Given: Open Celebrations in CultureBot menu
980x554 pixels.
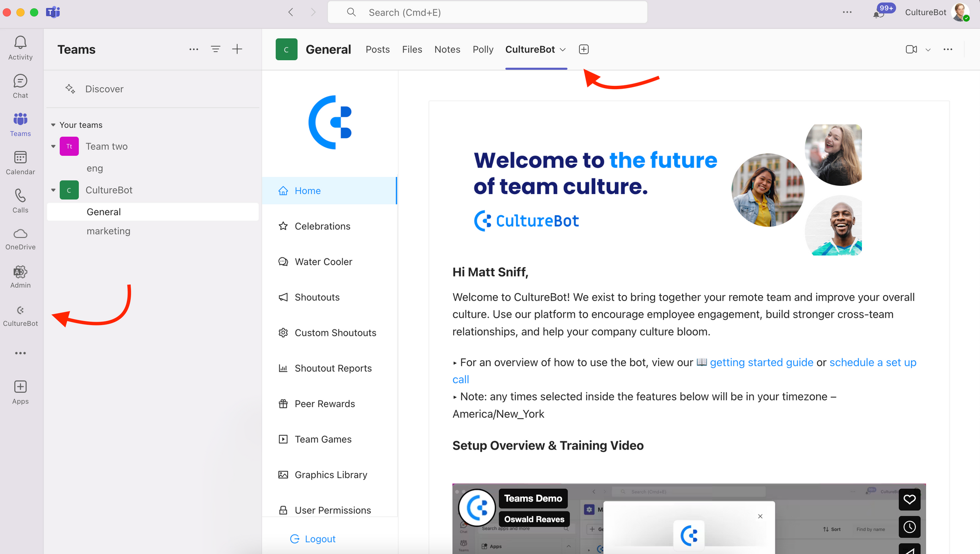Looking at the screenshot, I should tap(329, 226).
